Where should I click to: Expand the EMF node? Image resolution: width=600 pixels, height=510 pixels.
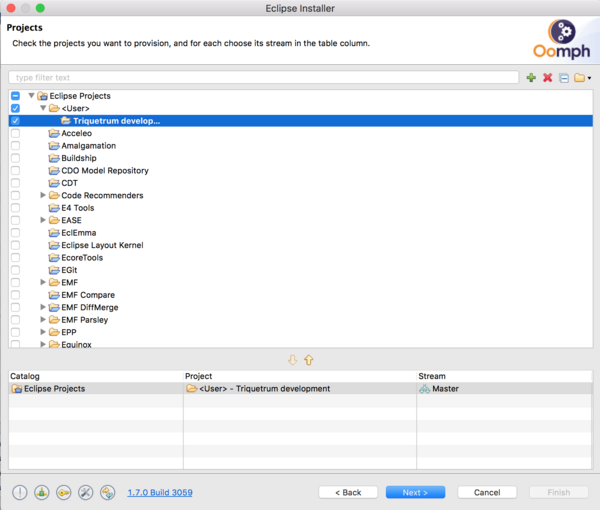tap(43, 282)
